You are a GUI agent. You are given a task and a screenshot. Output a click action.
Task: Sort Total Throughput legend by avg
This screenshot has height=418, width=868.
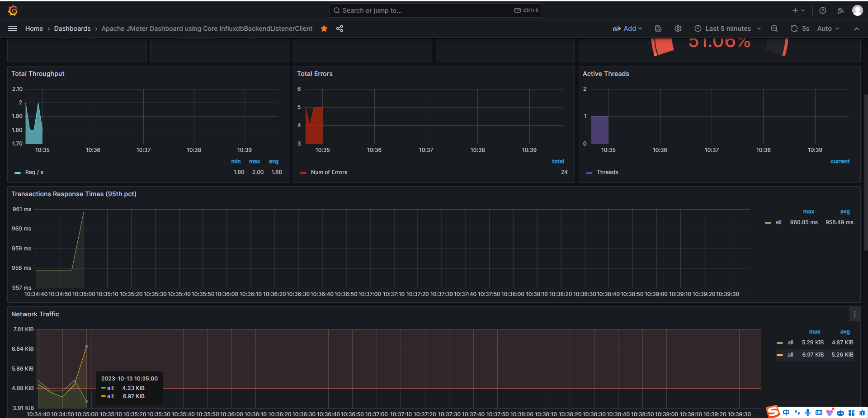(274, 161)
